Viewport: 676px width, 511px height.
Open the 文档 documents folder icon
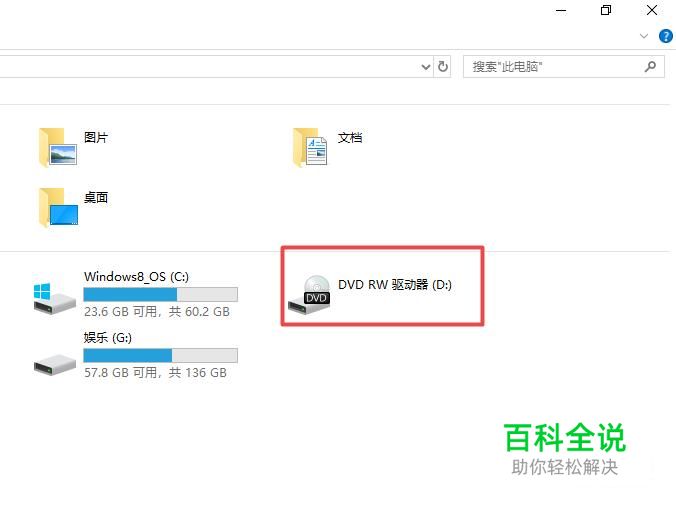click(310, 147)
